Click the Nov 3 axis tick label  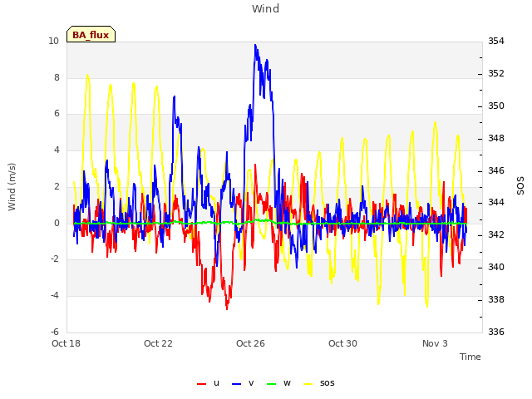point(435,343)
